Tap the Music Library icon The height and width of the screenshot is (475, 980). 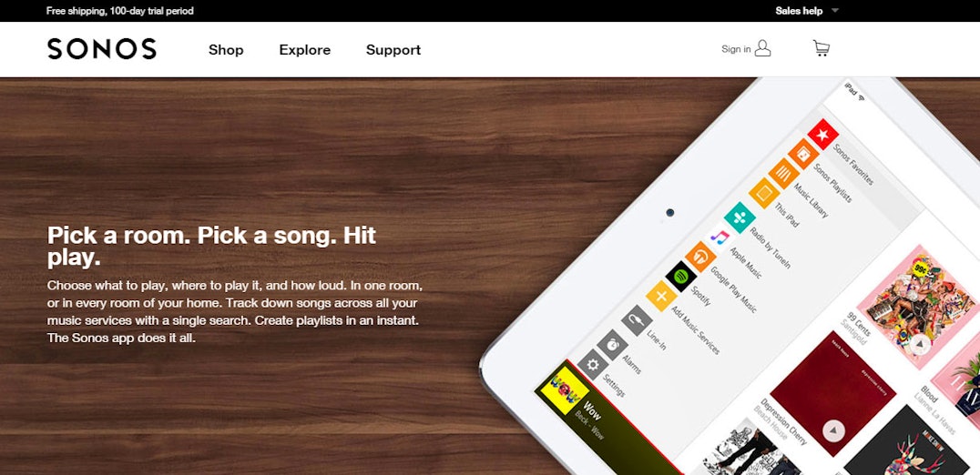pos(783,173)
